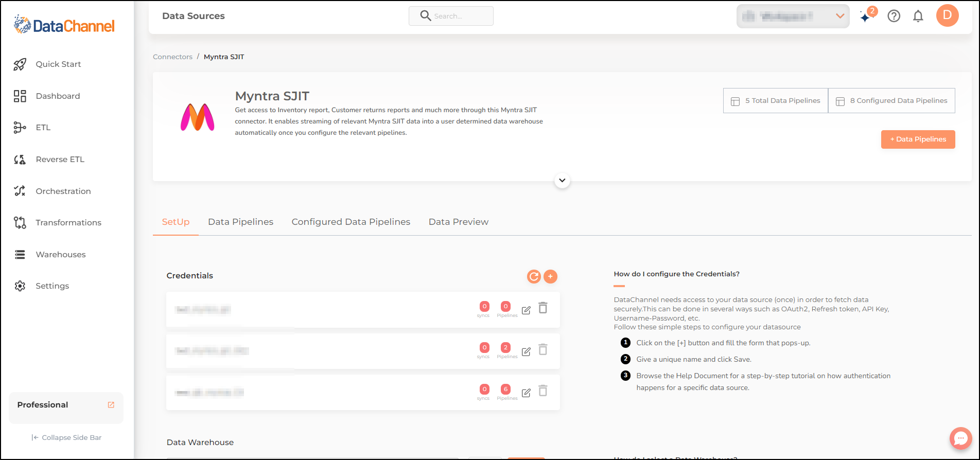Click the Transformations icon
The width and height of the screenshot is (980, 460).
[20, 223]
